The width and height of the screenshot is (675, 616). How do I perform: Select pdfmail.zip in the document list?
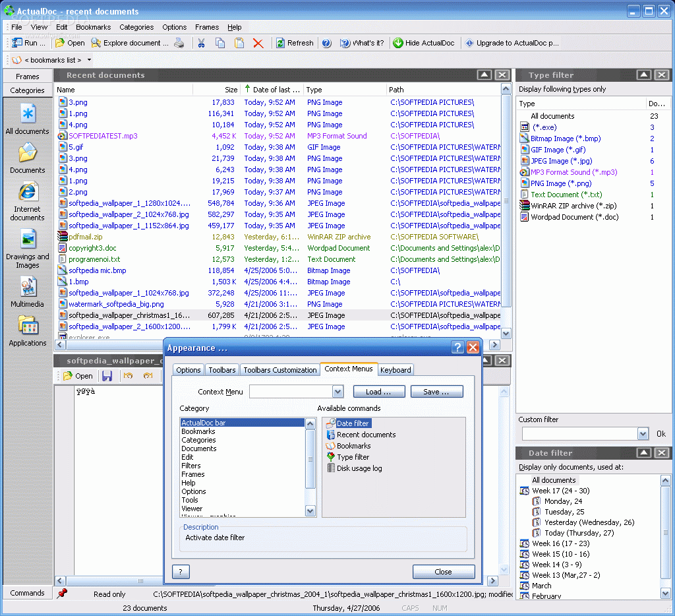coord(85,237)
